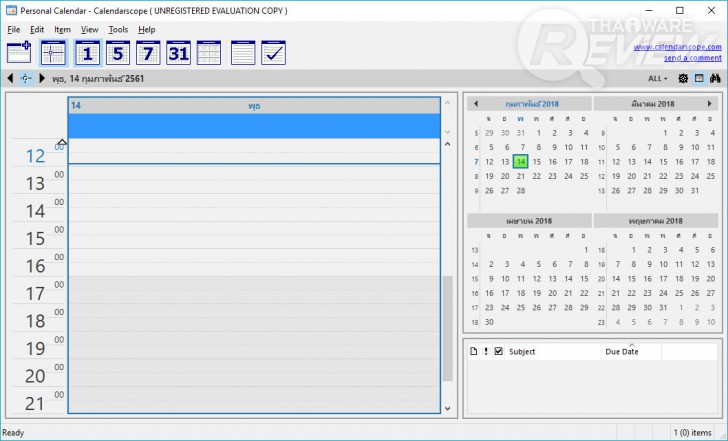The height and width of the screenshot is (441, 728).
Task: Select March 31 in mini calendar
Action: (x=695, y=191)
